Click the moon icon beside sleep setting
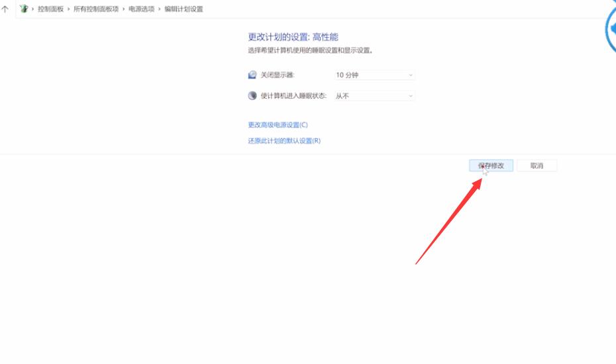Viewport: 616px width, 364px height. 252,96
